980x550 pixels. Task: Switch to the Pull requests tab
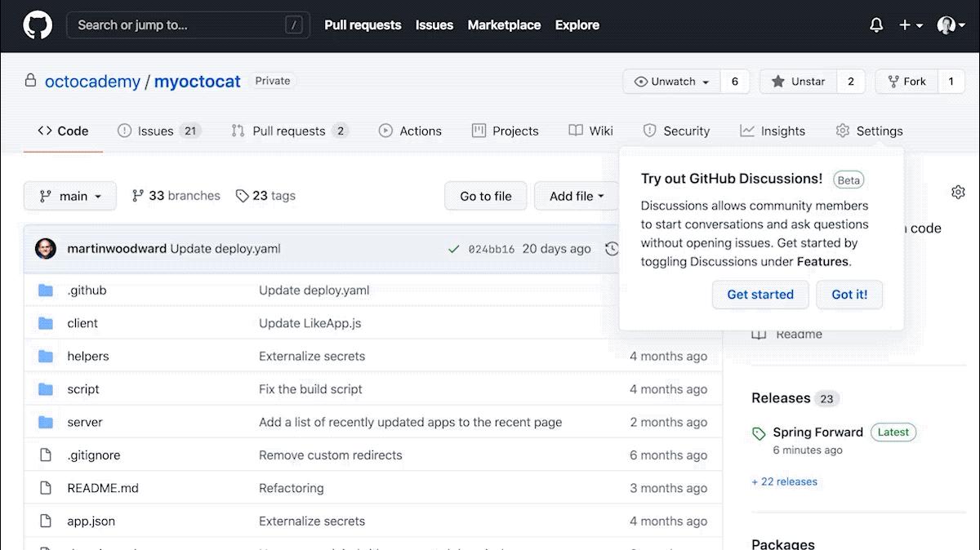coord(290,131)
